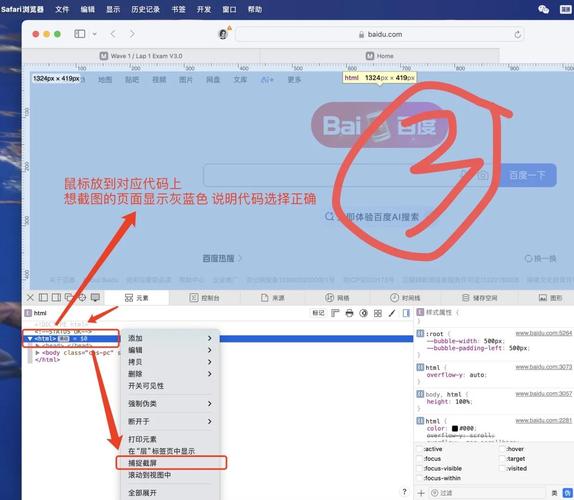Open the 历史记录 menu in menu bar
Image resolution: width=574 pixels, height=500 pixels.
(146, 9)
